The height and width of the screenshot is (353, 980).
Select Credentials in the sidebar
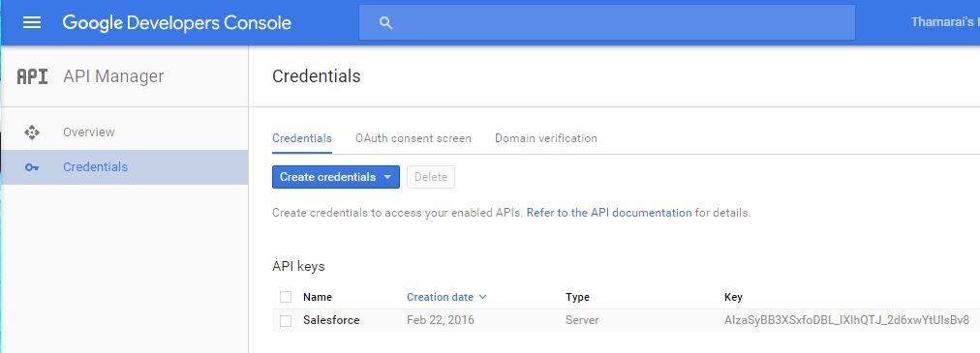coord(124,167)
